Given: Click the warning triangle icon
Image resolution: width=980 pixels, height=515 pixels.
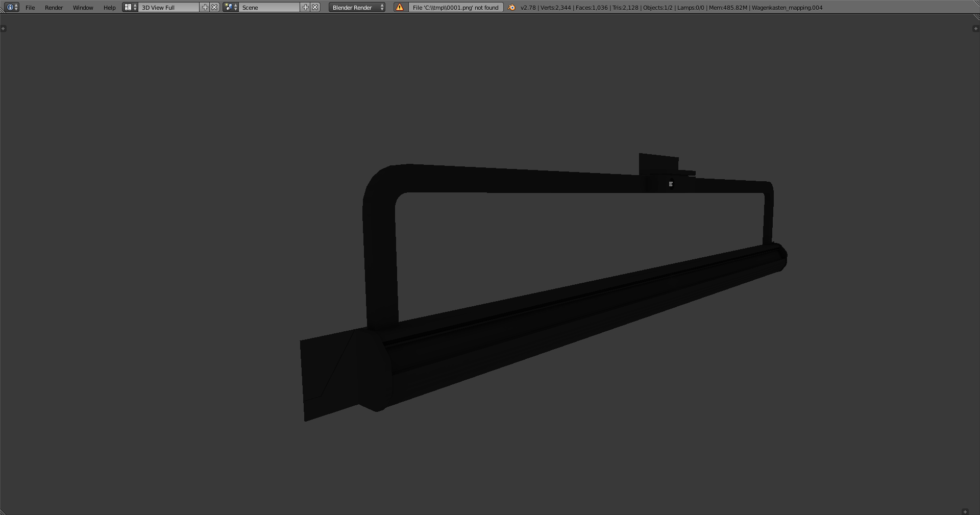Looking at the screenshot, I should pos(400,7).
